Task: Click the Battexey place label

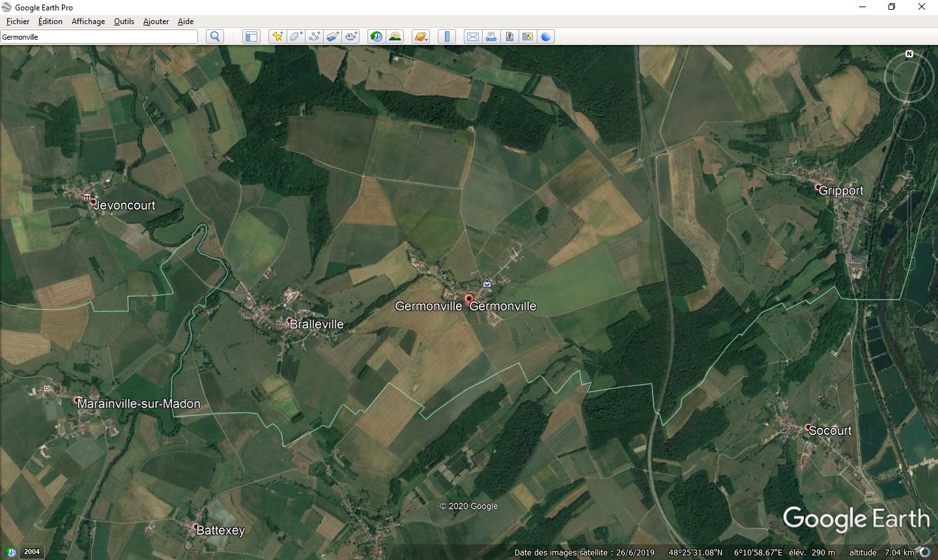Action: pos(220,530)
